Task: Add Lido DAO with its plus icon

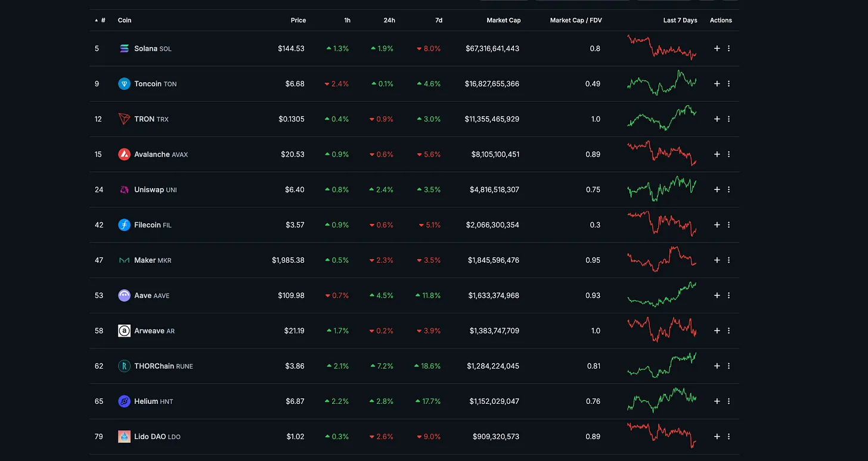Action: pos(717,437)
